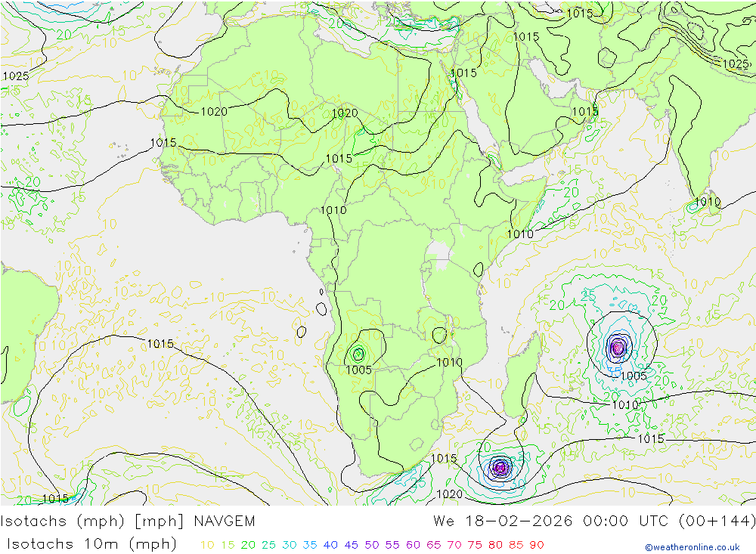Screen dimensions: 756x554
Task: Select the 75 legend value
Action: pyautogui.click(x=475, y=545)
